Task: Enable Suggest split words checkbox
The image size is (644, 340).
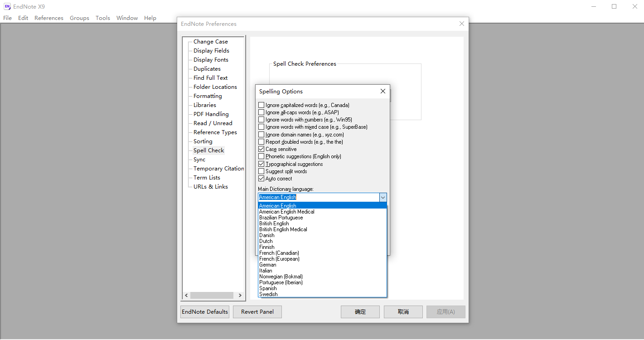Action: (x=261, y=171)
